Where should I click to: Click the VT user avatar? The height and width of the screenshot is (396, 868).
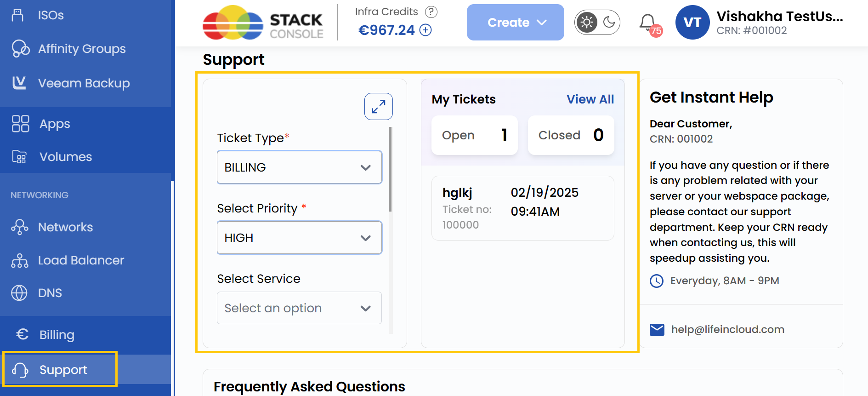click(x=692, y=23)
